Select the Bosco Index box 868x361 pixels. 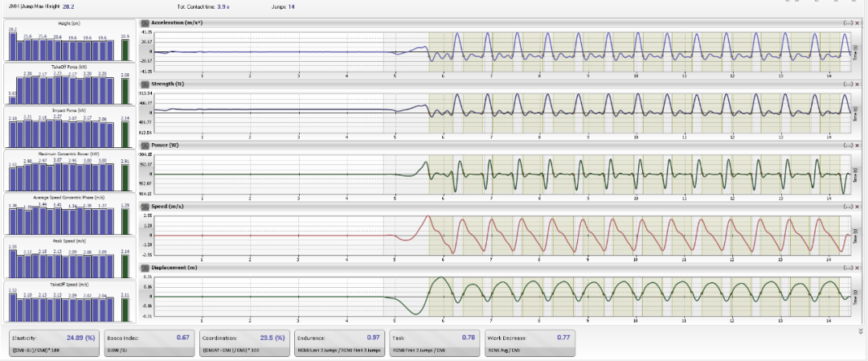[149, 343]
